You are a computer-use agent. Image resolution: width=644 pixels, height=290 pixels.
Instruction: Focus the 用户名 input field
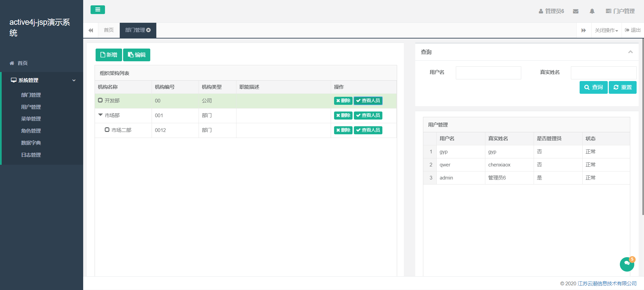[488, 73]
